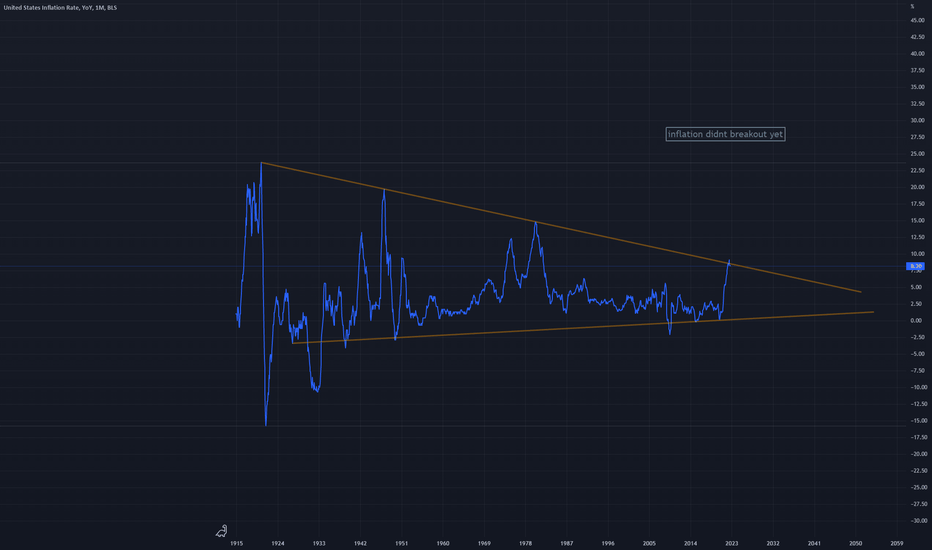Click the 2059 label on the time axis
The height and width of the screenshot is (550, 932).
897,543
